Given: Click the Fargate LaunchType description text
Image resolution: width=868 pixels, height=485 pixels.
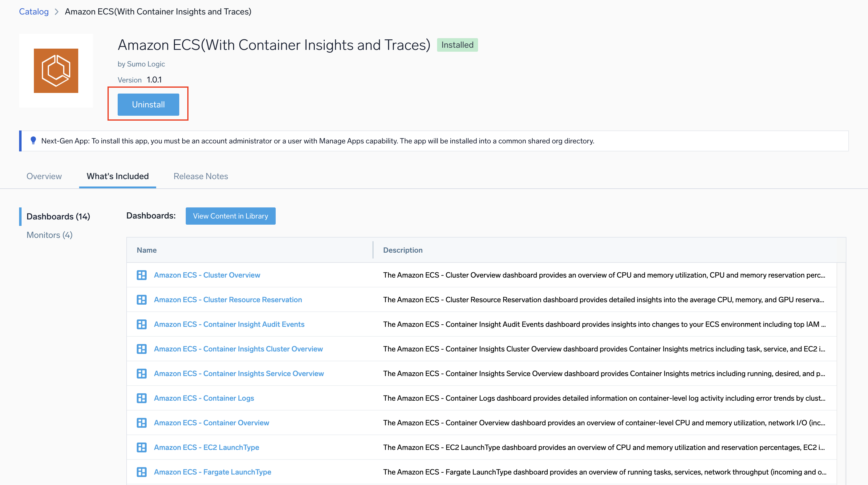Looking at the screenshot, I should [x=605, y=472].
